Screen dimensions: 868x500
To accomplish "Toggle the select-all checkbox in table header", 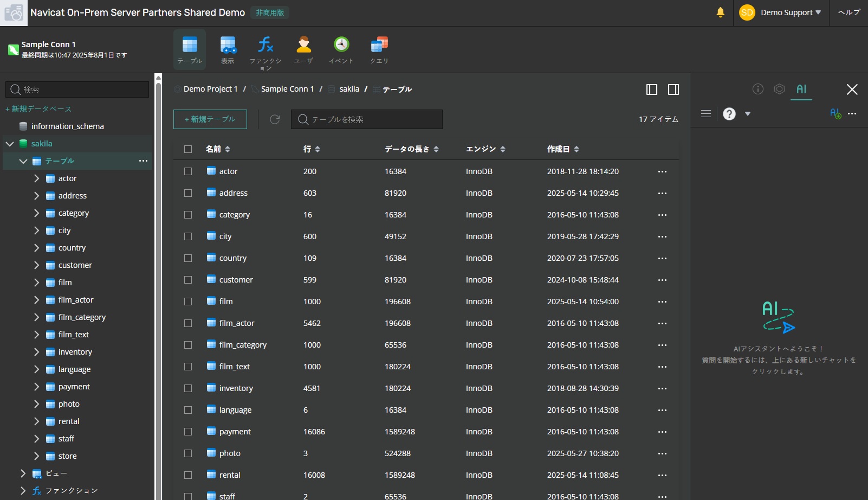I will [188, 149].
